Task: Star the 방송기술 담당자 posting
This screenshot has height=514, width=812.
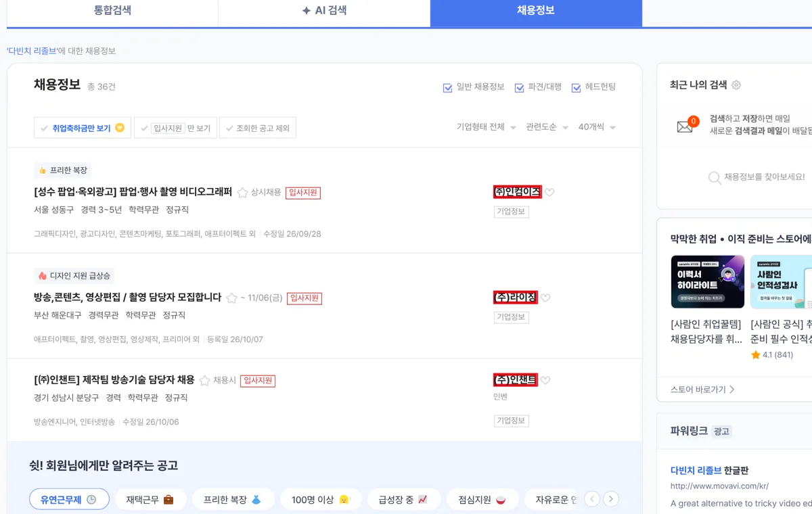Action: pos(205,381)
